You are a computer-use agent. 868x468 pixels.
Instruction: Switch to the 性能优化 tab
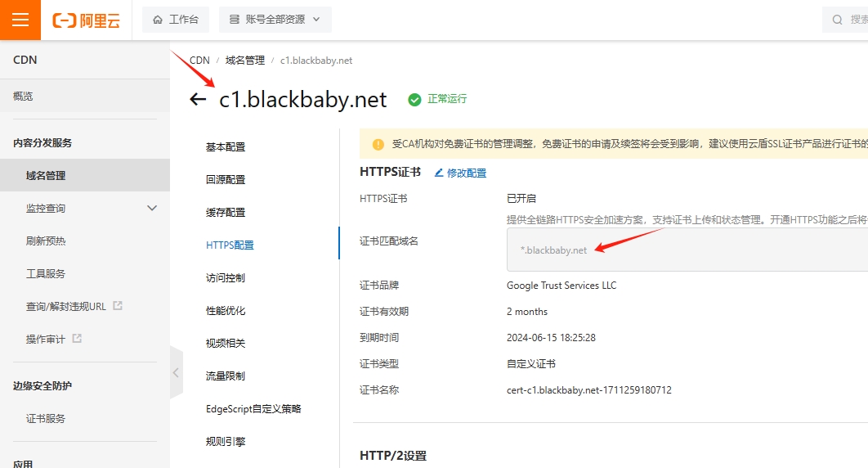coord(226,311)
